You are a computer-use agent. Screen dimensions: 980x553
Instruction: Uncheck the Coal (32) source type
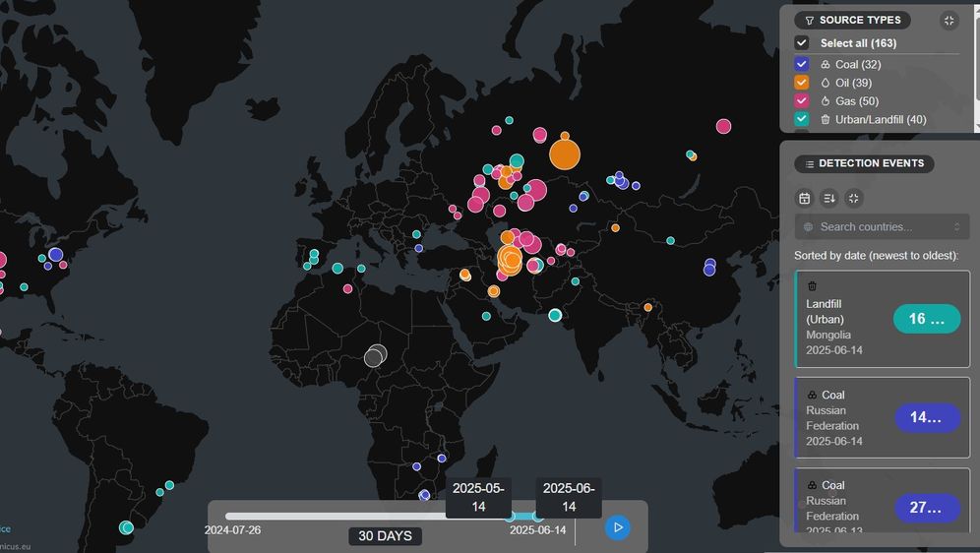(802, 64)
